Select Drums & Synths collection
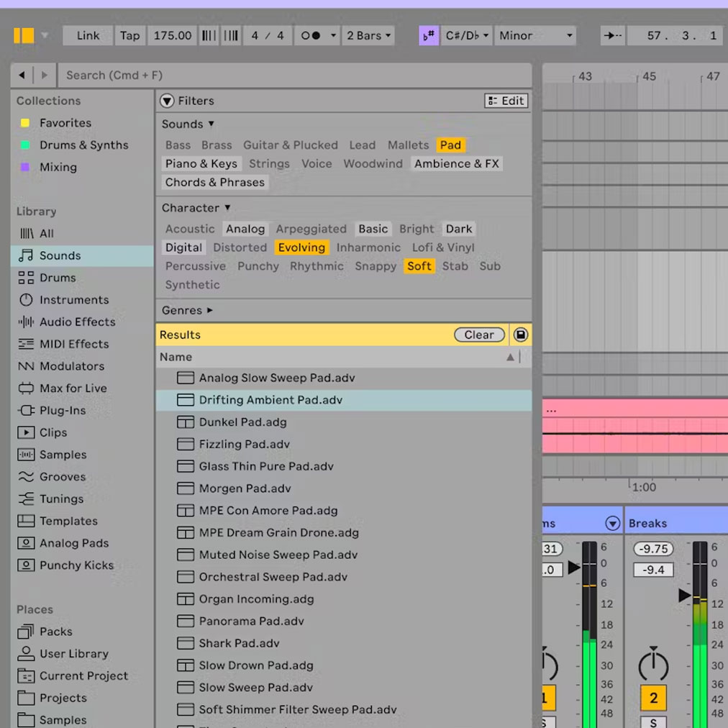Image resolution: width=728 pixels, height=728 pixels. tap(82, 145)
